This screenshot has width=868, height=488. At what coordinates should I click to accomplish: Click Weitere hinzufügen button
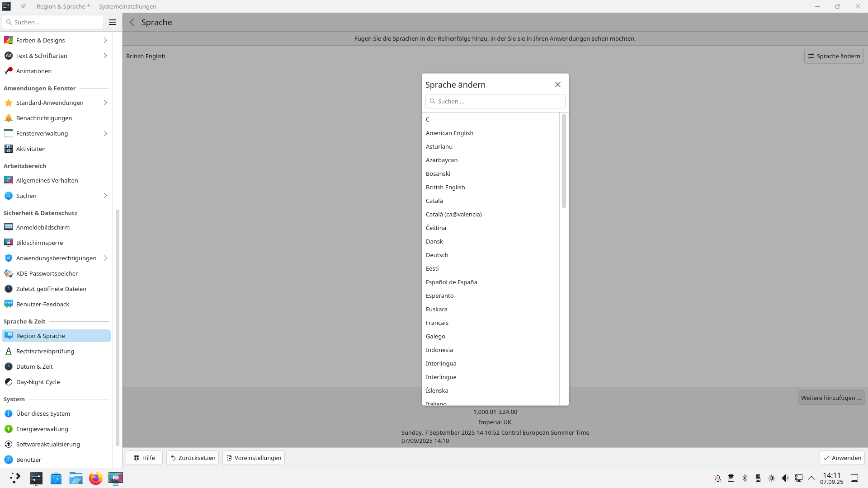(831, 398)
